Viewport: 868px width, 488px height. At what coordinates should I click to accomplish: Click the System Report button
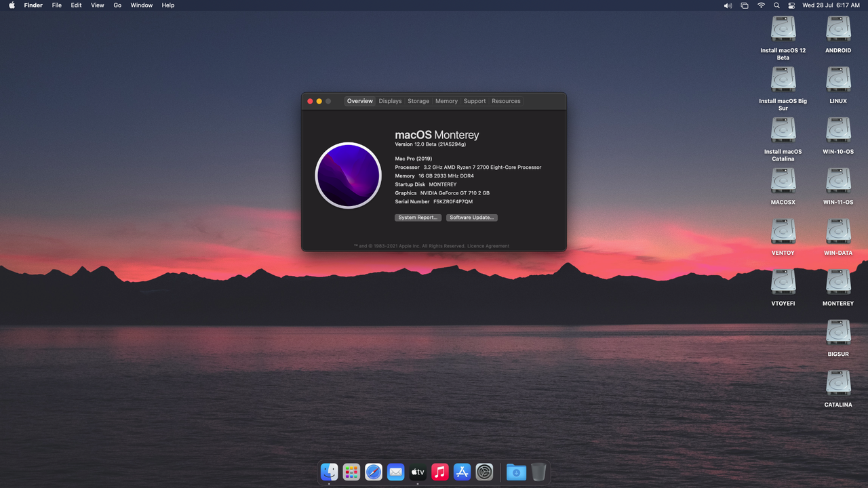[418, 218]
